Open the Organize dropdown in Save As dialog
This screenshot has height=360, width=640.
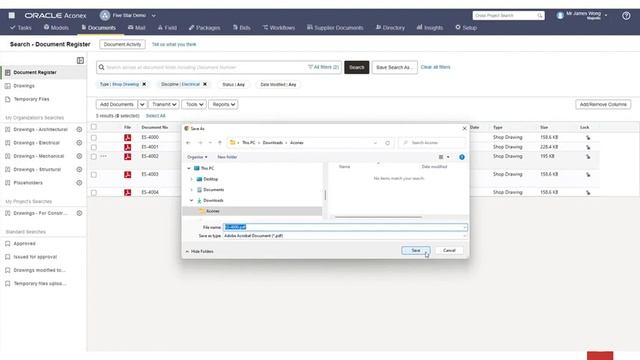(x=197, y=157)
